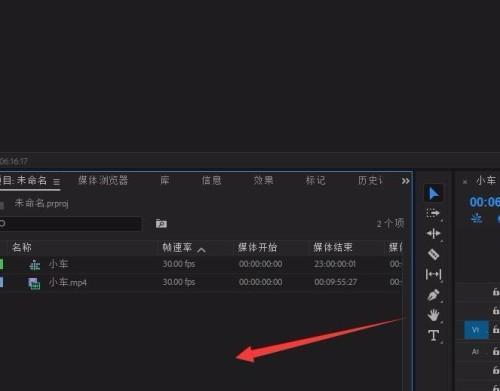Open the 项目: 未命名 panel menu
This screenshot has width=500, height=391.
coord(56,182)
